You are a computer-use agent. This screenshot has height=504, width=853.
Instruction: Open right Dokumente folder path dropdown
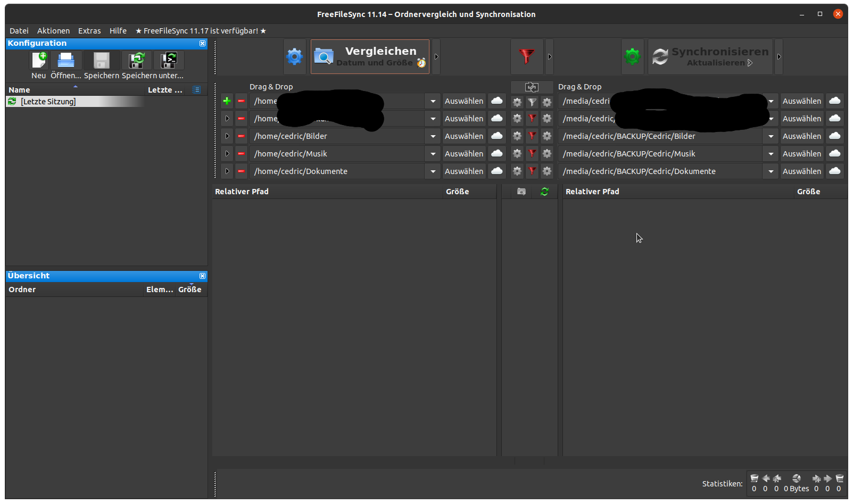(771, 171)
